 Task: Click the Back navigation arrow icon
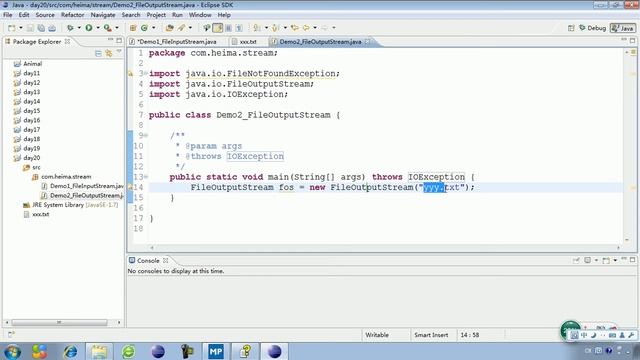pyautogui.click(x=306, y=28)
